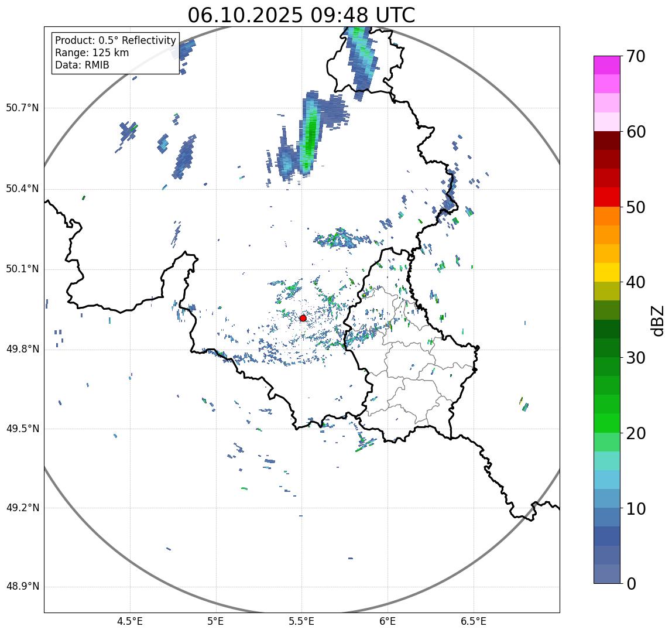Pick the magenta top colorbar segment
This screenshot has width=672, height=633.
coord(607,65)
